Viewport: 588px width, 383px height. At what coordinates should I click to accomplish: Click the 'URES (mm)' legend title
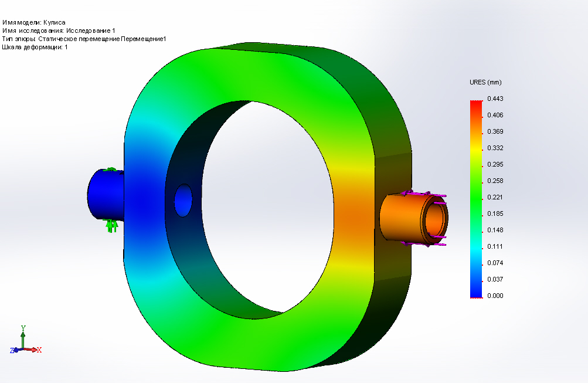click(485, 82)
